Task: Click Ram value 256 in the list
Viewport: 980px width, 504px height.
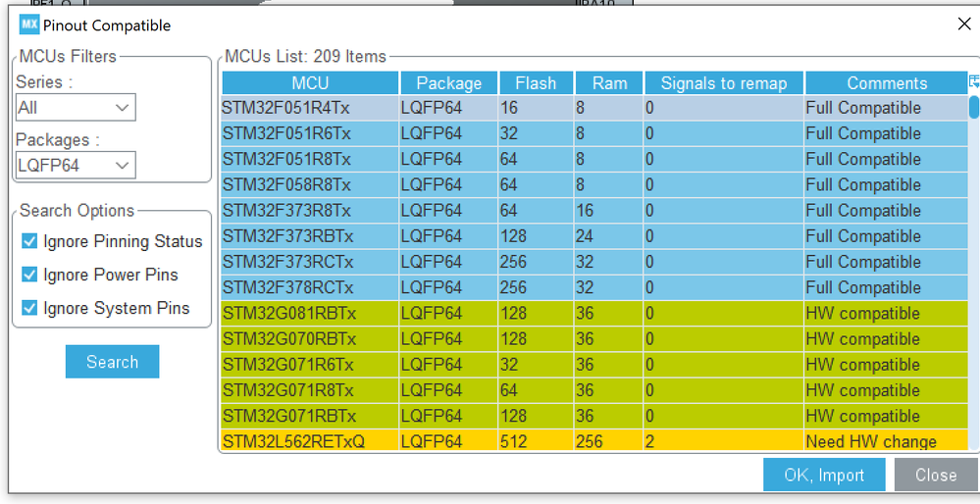Action: click(x=609, y=441)
